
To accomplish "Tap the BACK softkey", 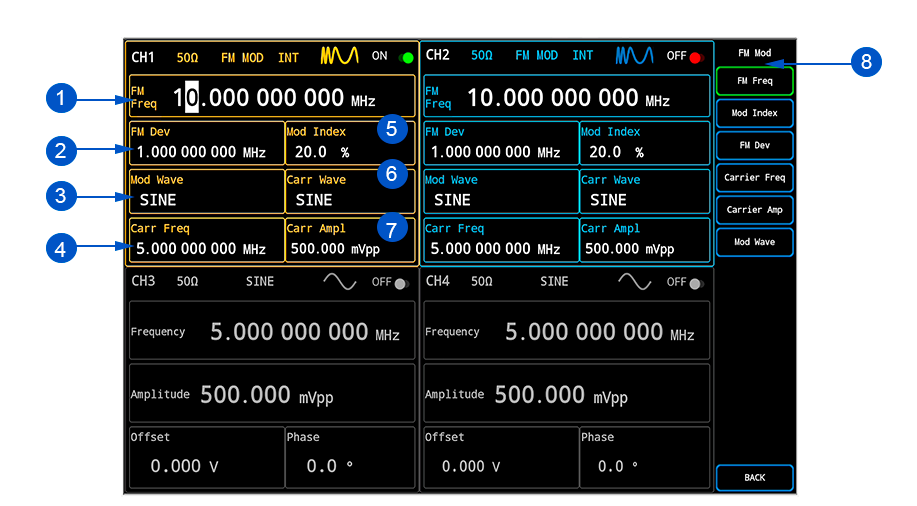I will click(x=754, y=477).
